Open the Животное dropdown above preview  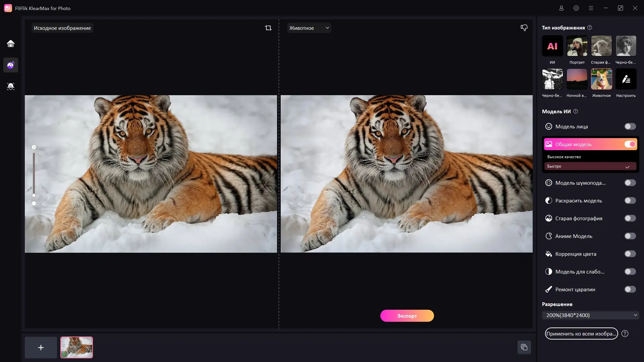309,28
